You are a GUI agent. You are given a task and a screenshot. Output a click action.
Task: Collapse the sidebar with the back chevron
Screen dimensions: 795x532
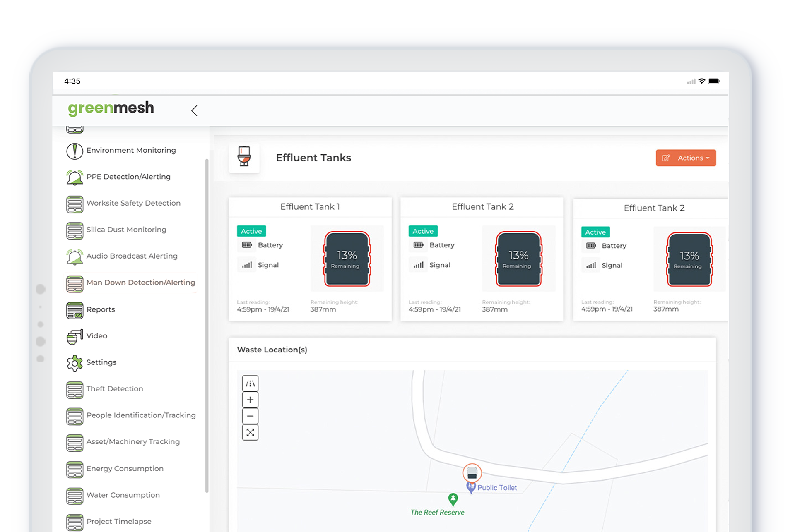[x=194, y=110]
